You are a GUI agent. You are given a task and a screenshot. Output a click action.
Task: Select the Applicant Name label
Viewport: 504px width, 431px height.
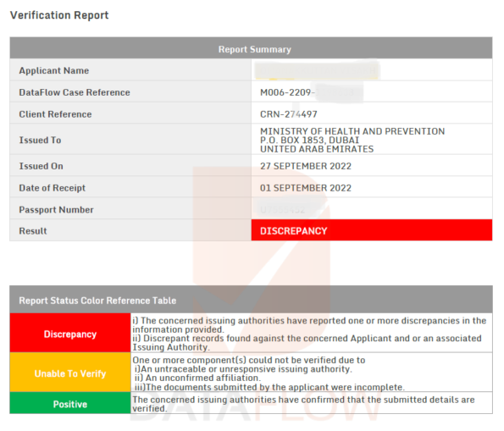pyautogui.click(x=54, y=70)
